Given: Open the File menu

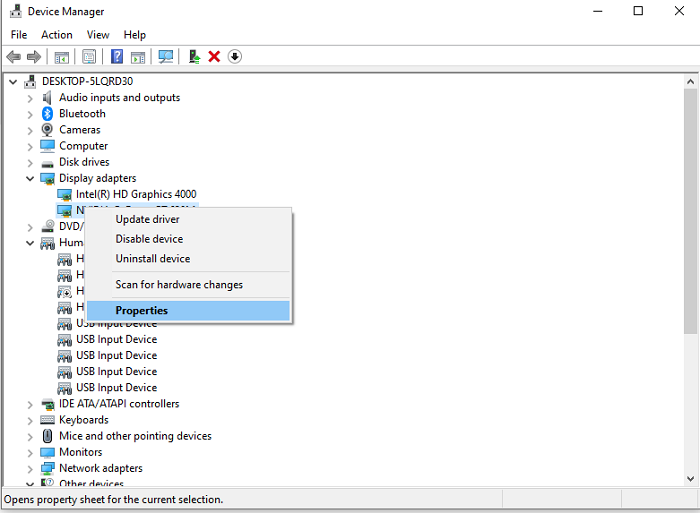Looking at the screenshot, I should 19,35.
